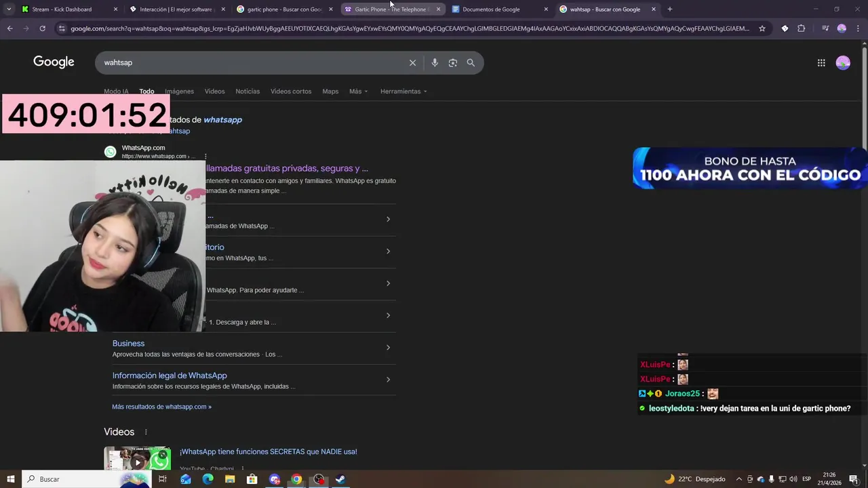This screenshot has width=868, height=488.
Task: Open the Google account avatar on the results page
Action: (843, 62)
